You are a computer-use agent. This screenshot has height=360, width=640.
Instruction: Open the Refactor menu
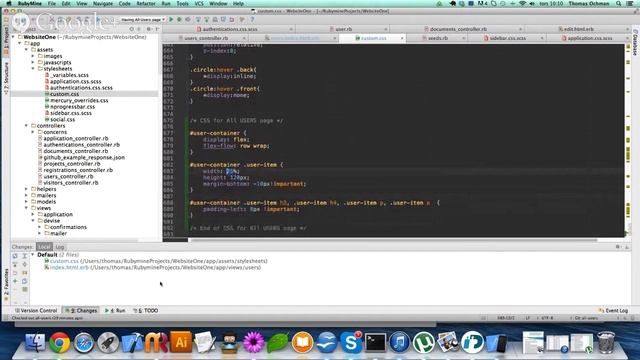point(146,4)
